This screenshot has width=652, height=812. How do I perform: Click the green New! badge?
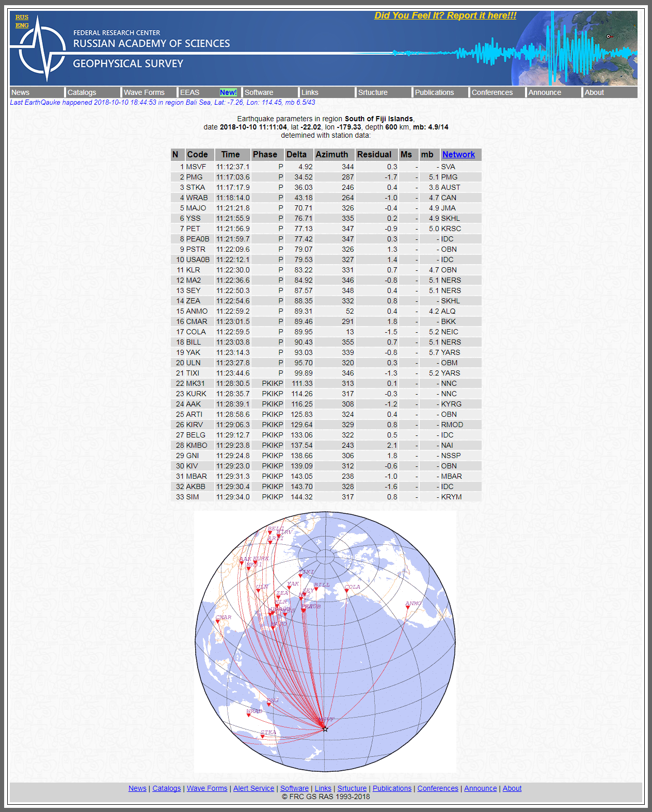click(x=228, y=92)
